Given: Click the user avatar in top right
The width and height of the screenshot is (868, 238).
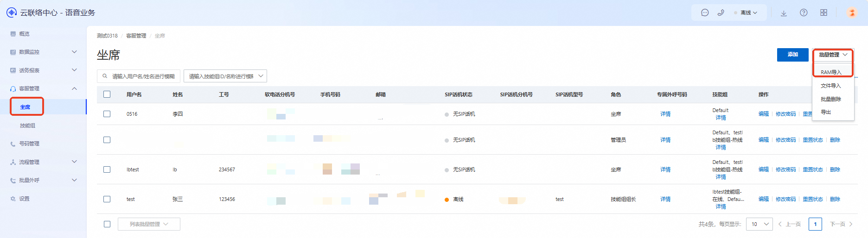Looking at the screenshot, I should [852, 13].
